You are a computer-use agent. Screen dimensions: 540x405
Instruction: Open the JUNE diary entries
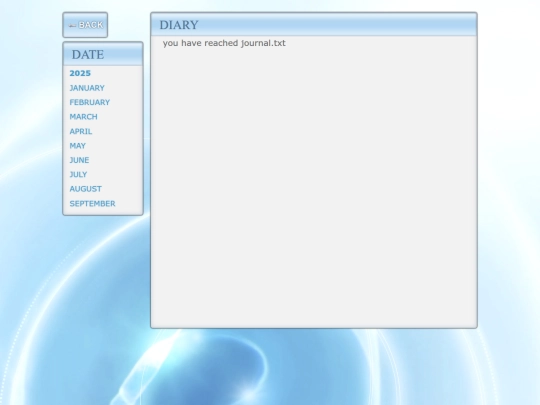coord(79,160)
